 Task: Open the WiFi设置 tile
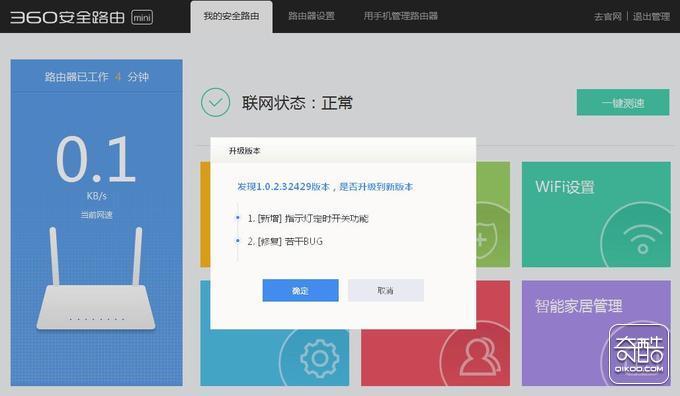click(x=596, y=214)
